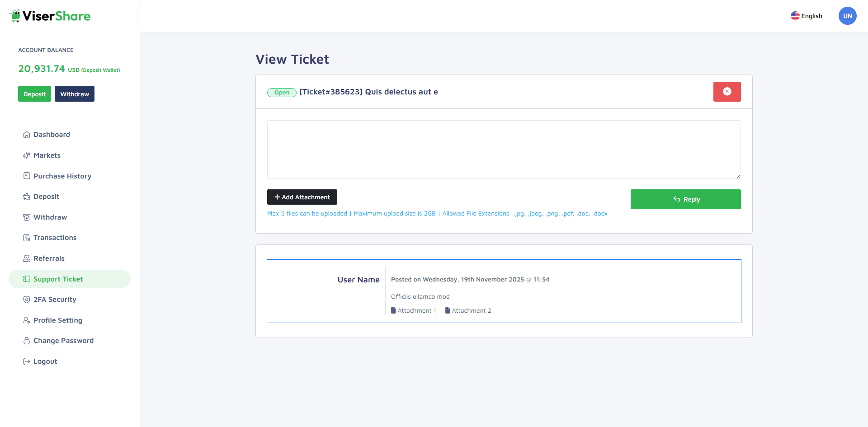Click the Markets chart icon

[27, 155]
